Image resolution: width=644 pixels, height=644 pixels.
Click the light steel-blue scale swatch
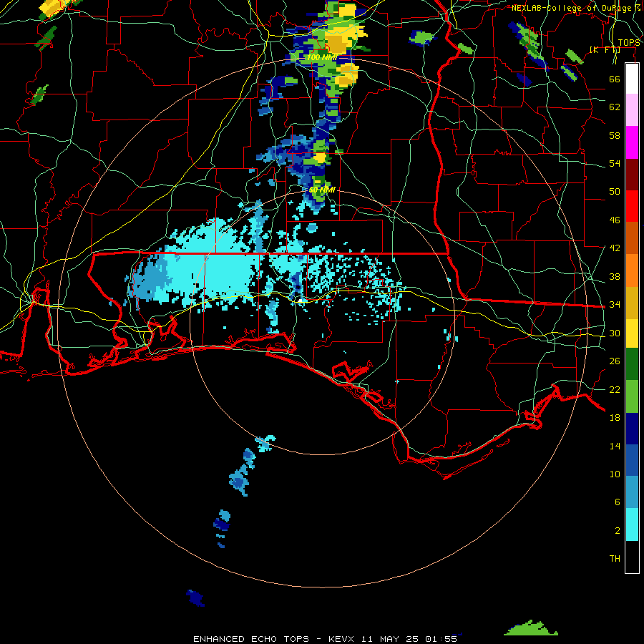click(x=632, y=492)
